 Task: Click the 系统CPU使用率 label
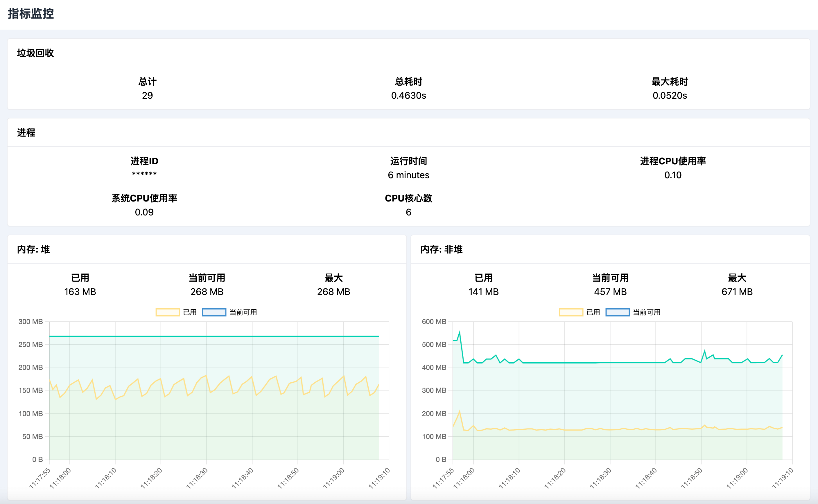coord(144,198)
